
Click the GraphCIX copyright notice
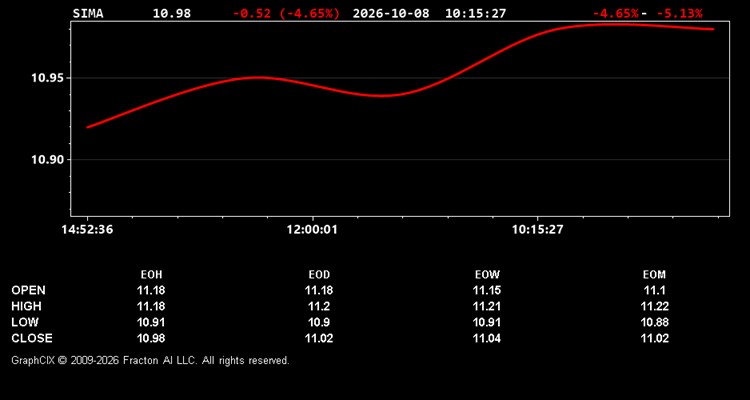[x=150, y=360]
